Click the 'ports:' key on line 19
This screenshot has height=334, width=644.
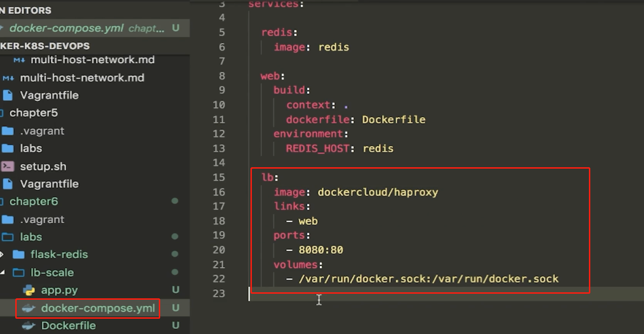(292, 235)
